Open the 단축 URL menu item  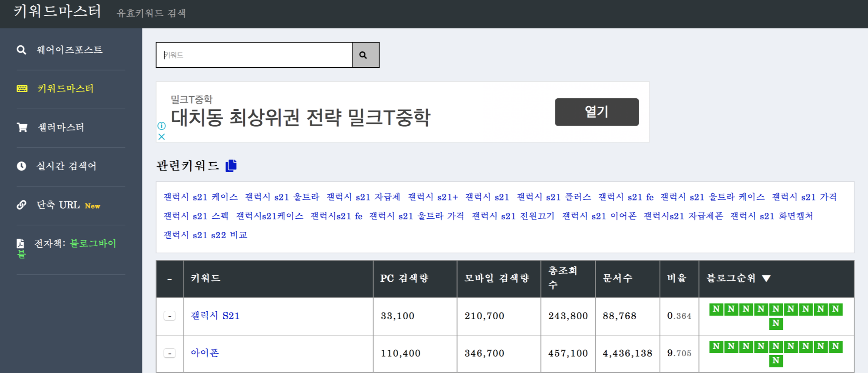(58, 205)
